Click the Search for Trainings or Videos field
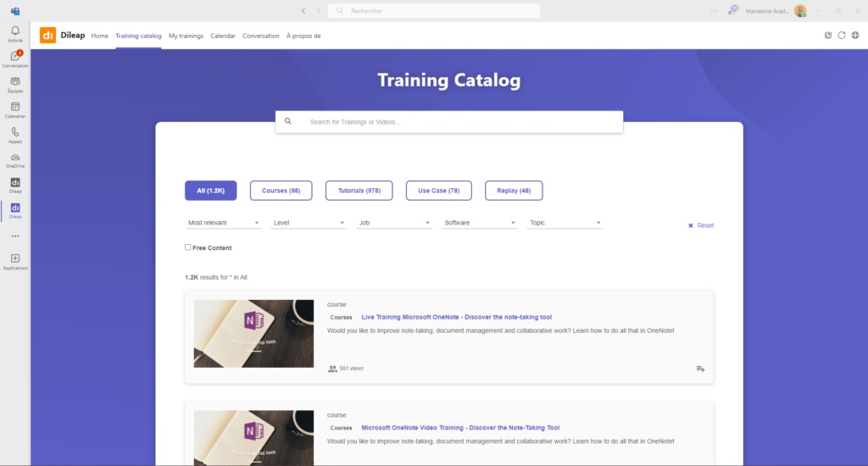The width and height of the screenshot is (868, 466). [449, 122]
